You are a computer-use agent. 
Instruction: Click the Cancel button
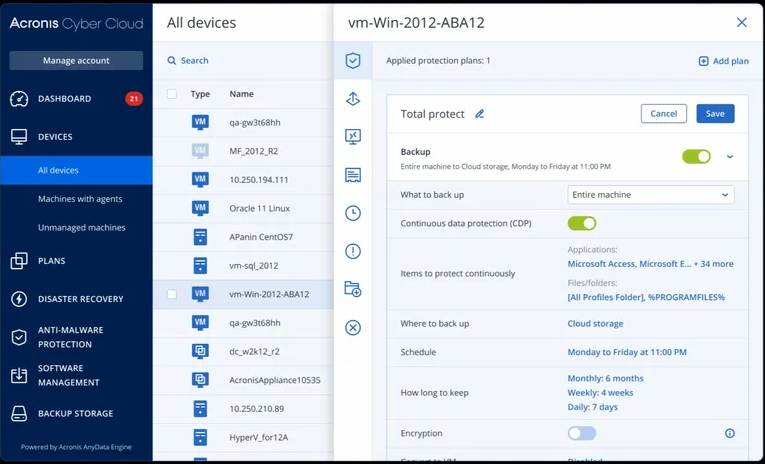pos(664,114)
